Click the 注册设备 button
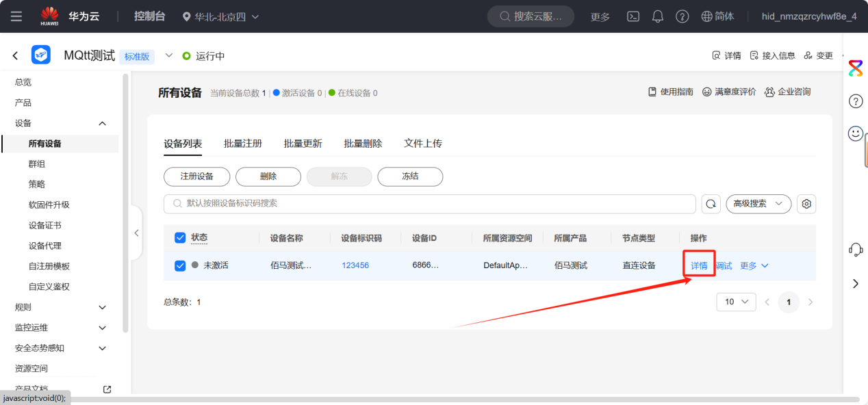 pos(196,176)
